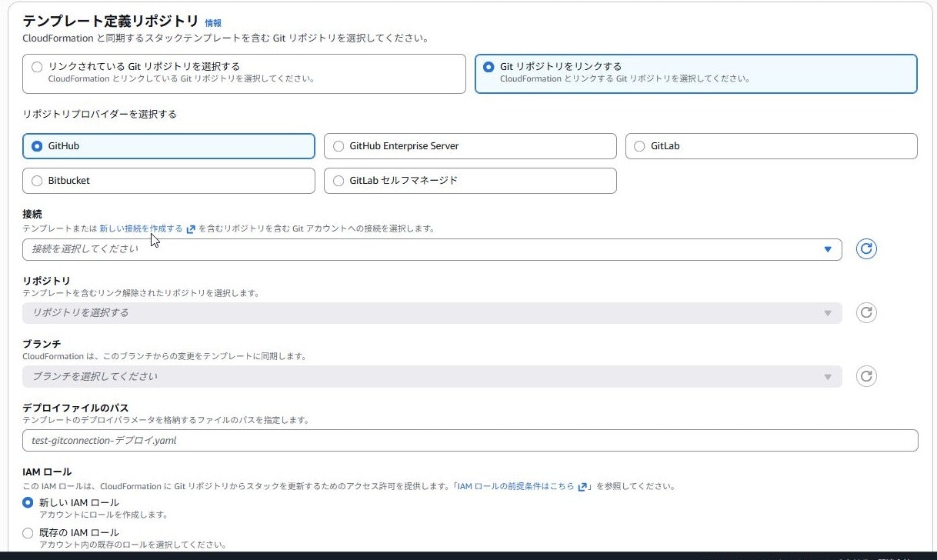Refresh the 接続 connection list

[866, 249]
